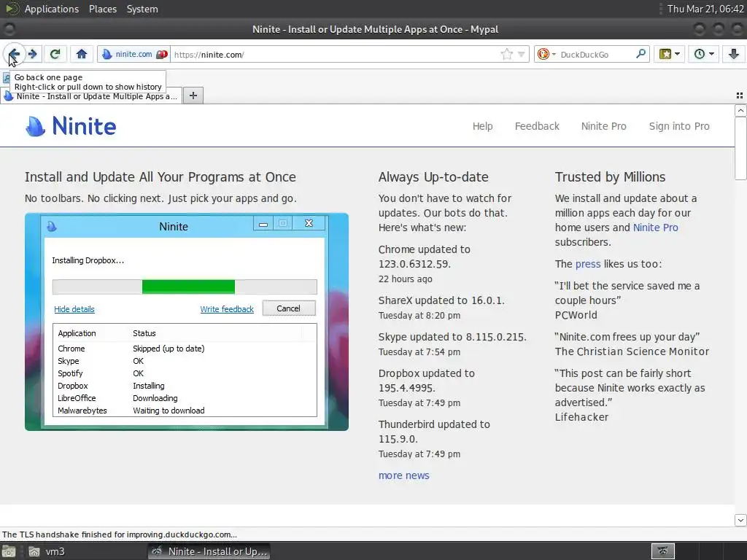
Task: Click the ninite.com site identity button
Action: click(134, 54)
